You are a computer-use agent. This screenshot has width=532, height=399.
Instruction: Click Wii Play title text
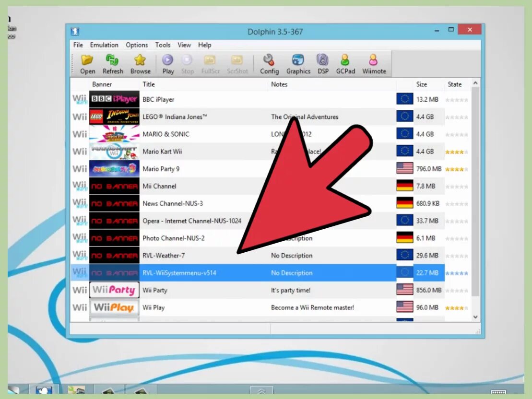click(154, 308)
